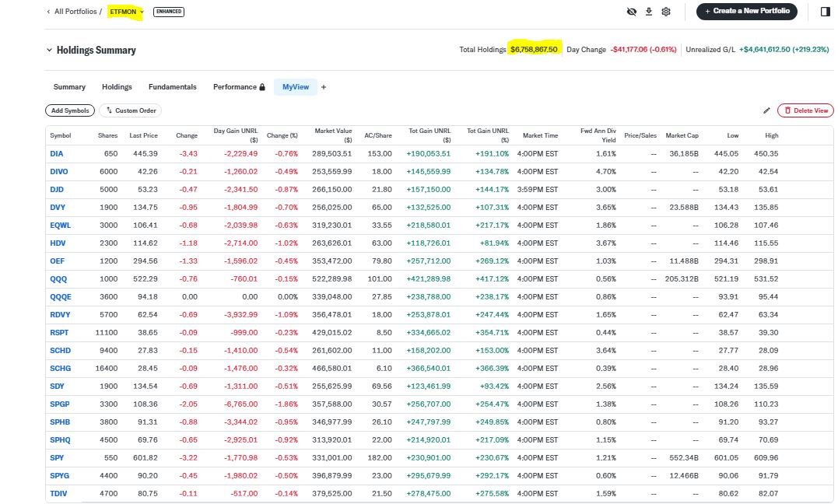Click the download portfolio icon

click(x=649, y=12)
